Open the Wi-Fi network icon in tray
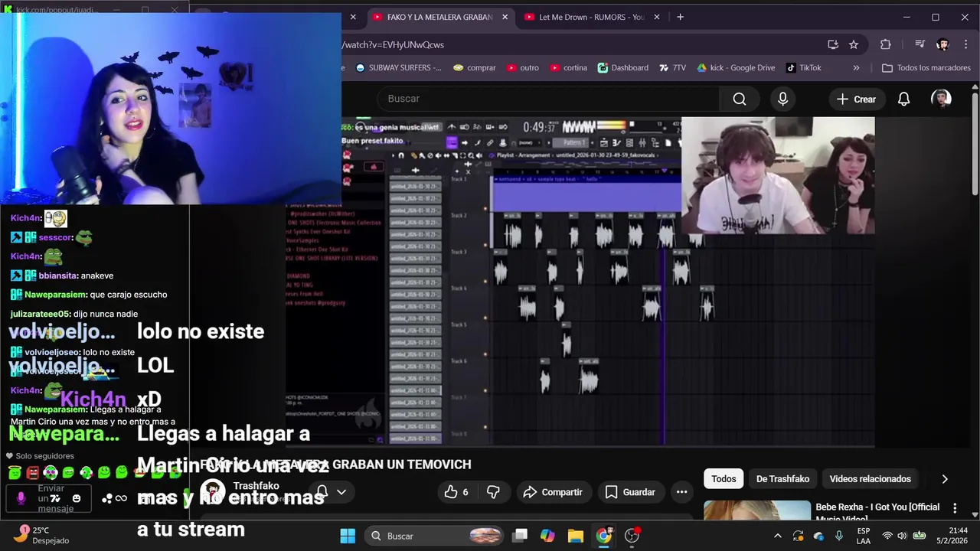Image resolution: width=980 pixels, height=551 pixels. tap(887, 536)
